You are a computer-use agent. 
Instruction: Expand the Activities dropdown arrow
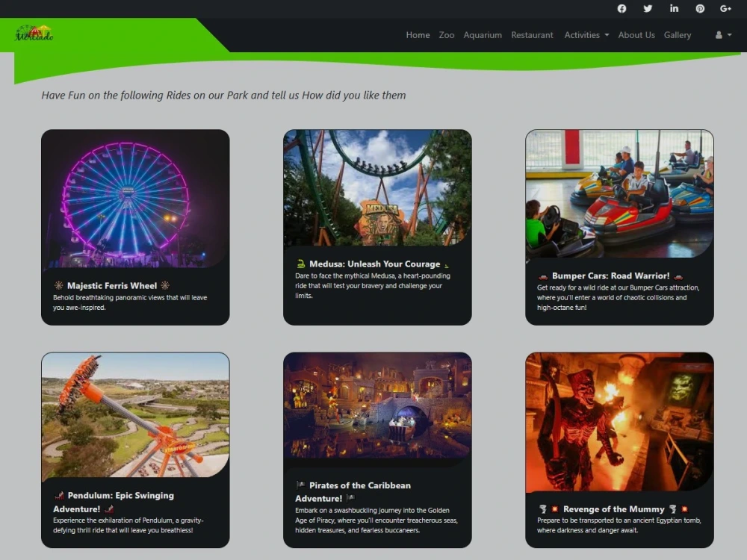[607, 35]
